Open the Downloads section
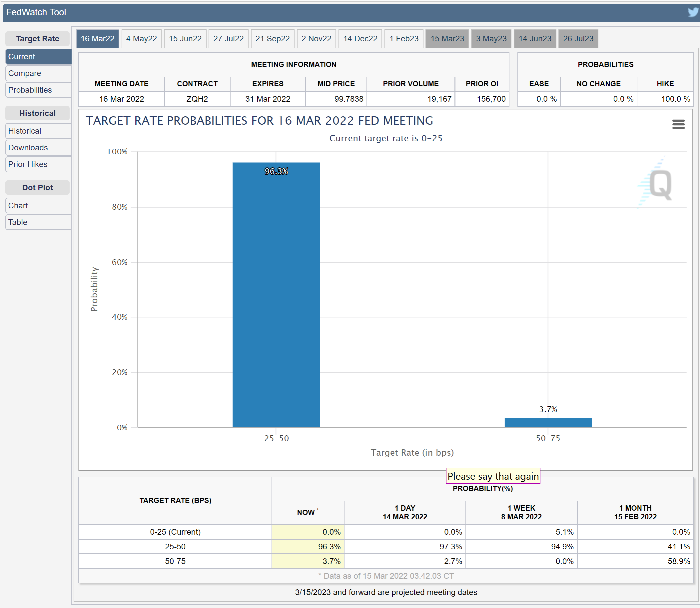Viewport: 700px width, 608px height. click(38, 148)
